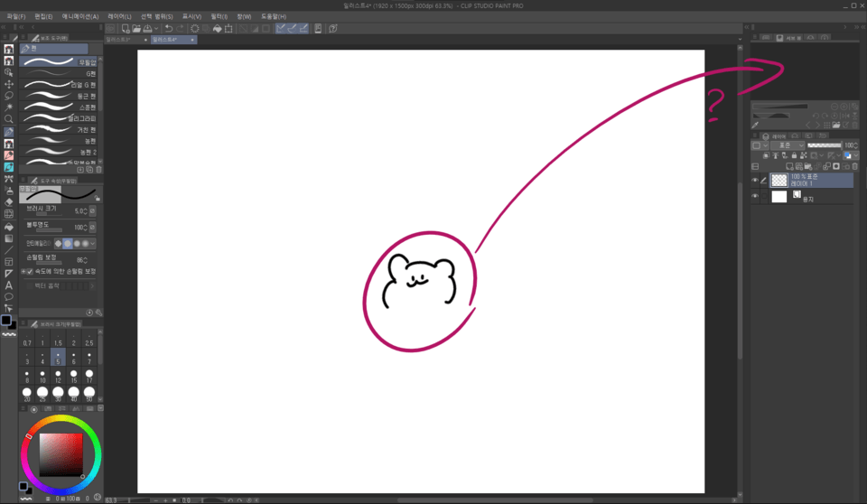Open the reference layer settings dropdown arrow
The width and height of the screenshot is (867, 504).
[x=822, y=155]
